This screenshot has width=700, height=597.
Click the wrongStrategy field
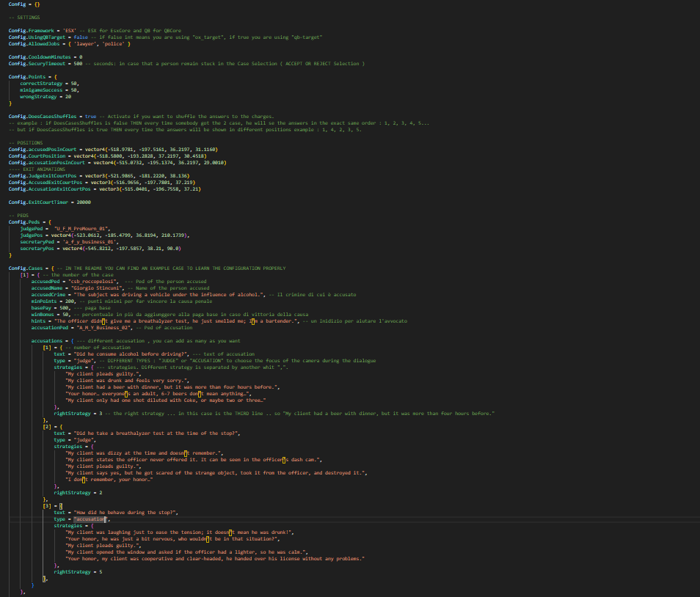coord(38,96)
